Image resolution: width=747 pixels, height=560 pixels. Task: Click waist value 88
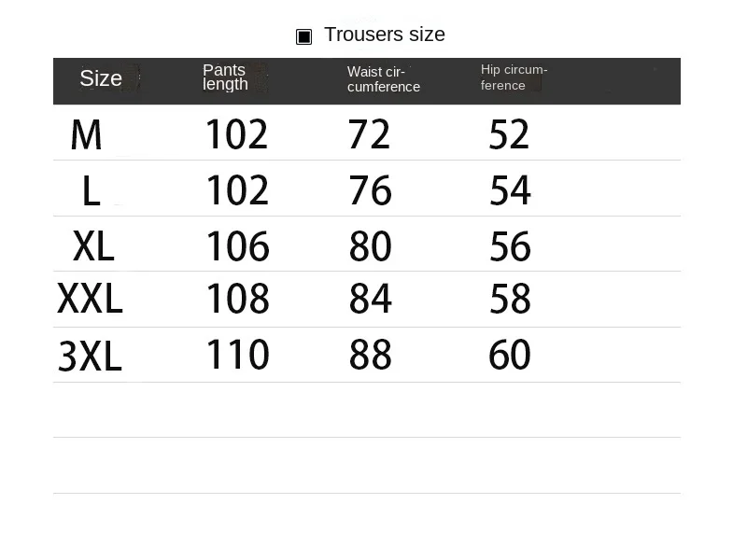coord(370,355)
